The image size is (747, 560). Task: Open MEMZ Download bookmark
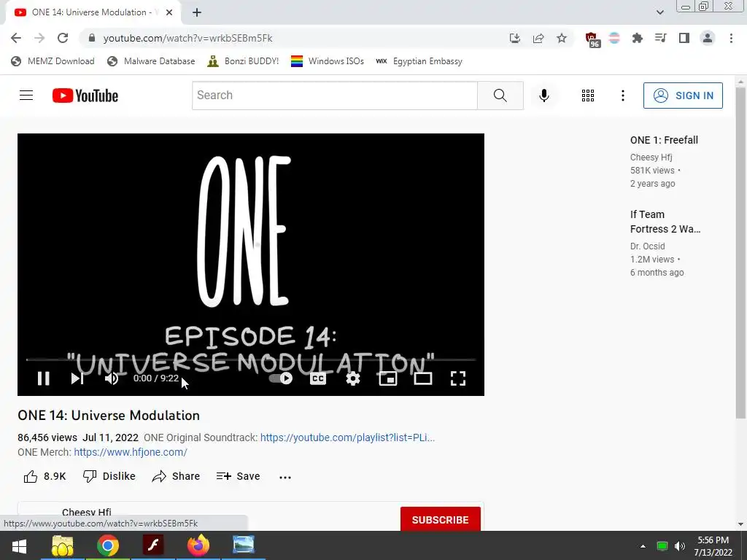click(x=53, y=61)
